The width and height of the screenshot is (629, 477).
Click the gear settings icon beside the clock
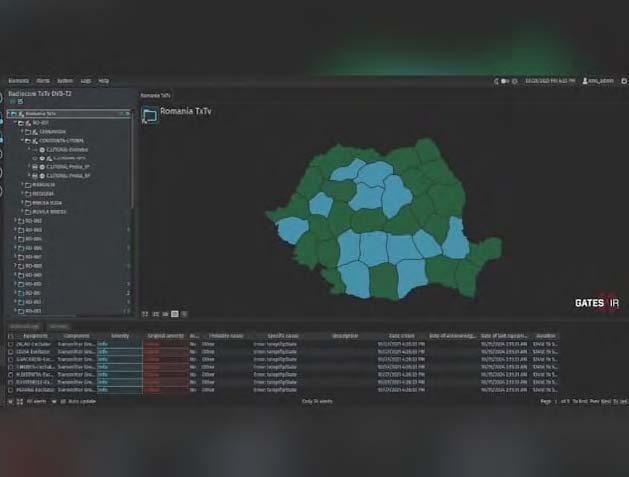515,81
